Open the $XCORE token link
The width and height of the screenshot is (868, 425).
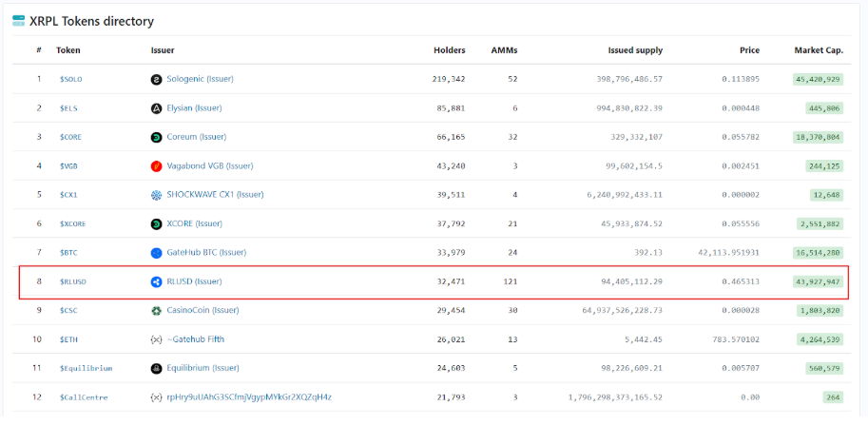pos(73,224)
